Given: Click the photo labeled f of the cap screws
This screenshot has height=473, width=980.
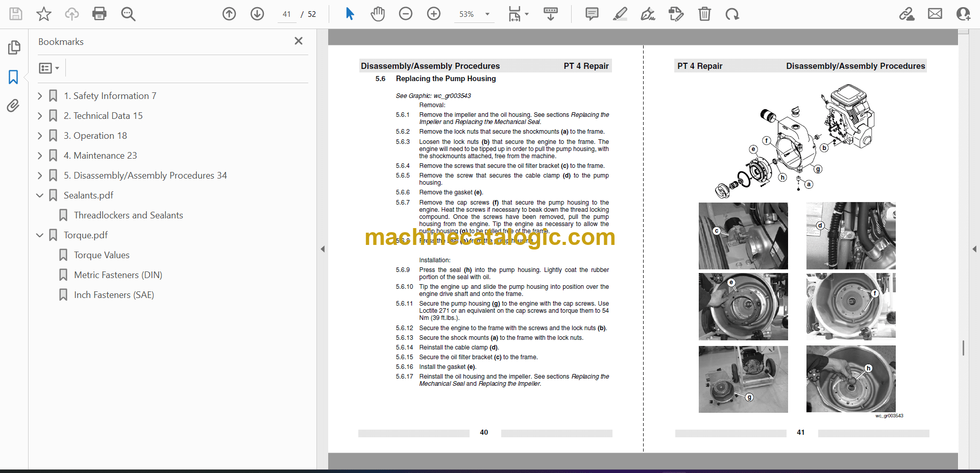Looking at the screenshot, I should tap(851, 306).
